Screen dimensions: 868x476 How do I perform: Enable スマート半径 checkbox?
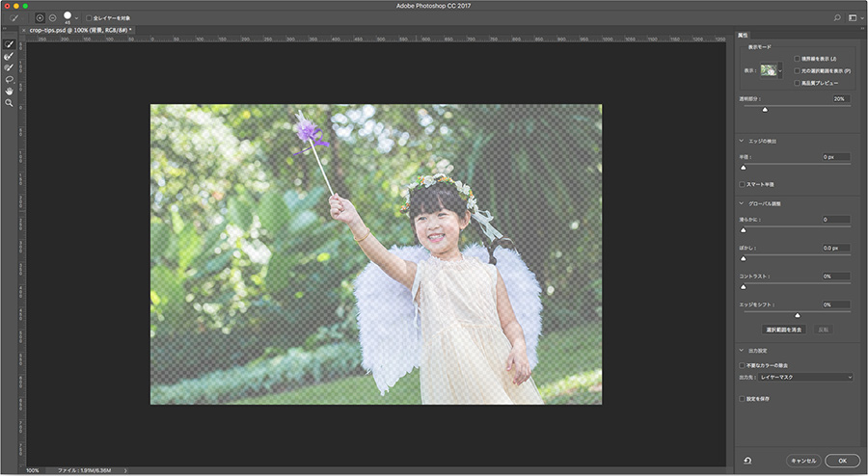coord(742,184)
